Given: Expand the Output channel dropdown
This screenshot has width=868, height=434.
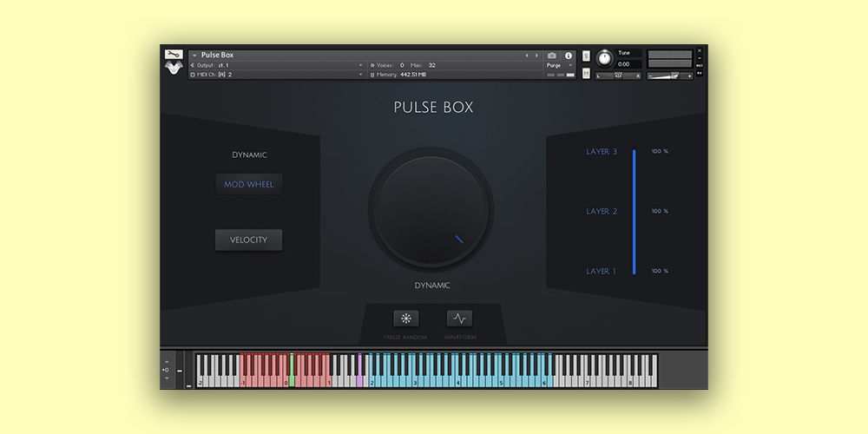Looking at the screenshot, I should [x=360, y=65].
